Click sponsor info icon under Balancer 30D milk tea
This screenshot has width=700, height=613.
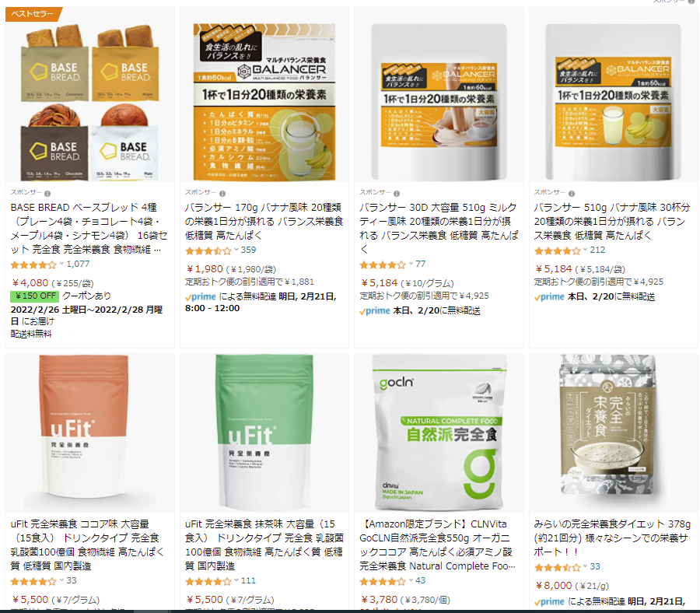(397, 194)
